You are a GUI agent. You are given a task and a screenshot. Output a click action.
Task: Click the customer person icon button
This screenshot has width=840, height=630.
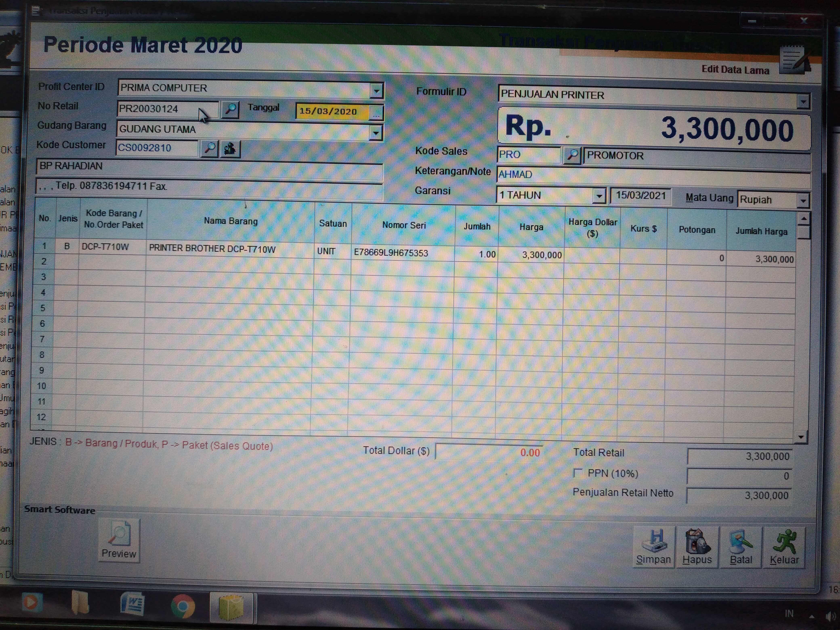click(x=230, y=149)
